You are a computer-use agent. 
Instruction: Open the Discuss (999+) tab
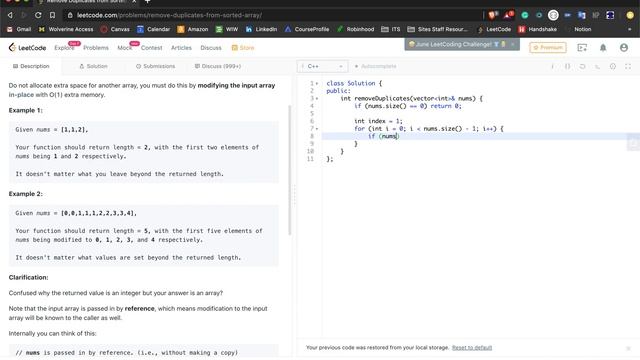click(218, 66)
